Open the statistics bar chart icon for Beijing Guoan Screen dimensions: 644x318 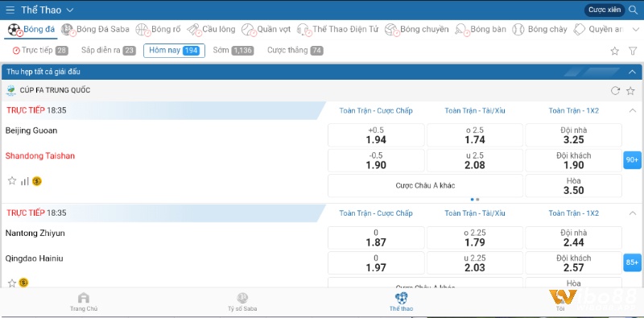(25, 181)
